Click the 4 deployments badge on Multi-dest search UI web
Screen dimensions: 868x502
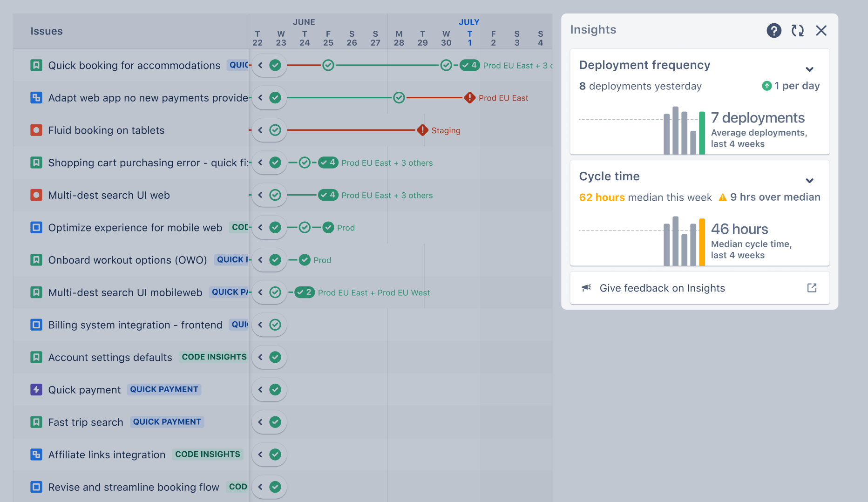[x=328, y=195]
